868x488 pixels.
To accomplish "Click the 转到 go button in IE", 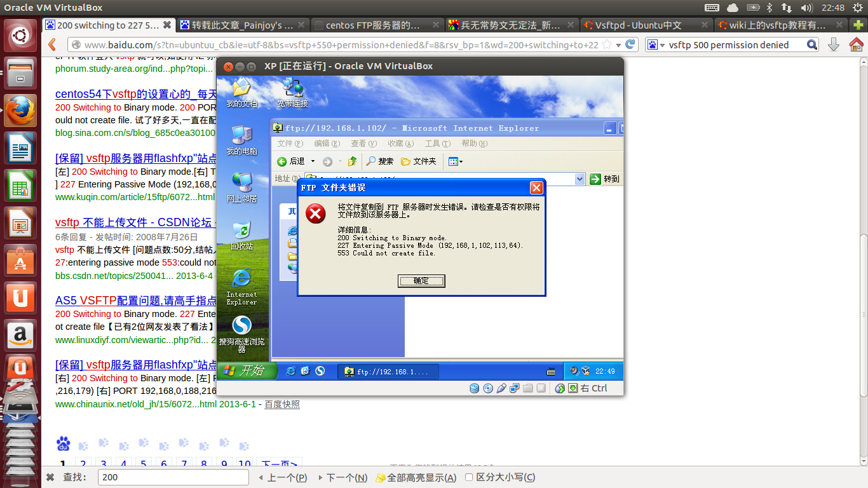I will tap(604, 179).
